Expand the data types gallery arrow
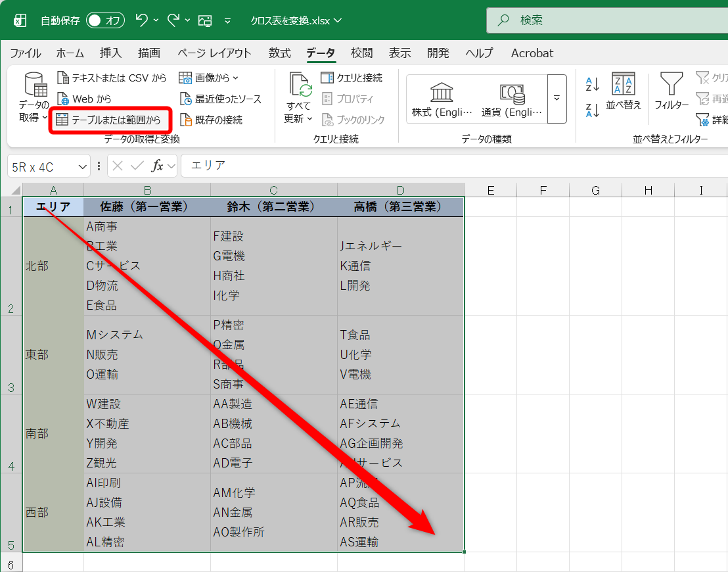This screenshot has width=728, height=572. point(556,97)
